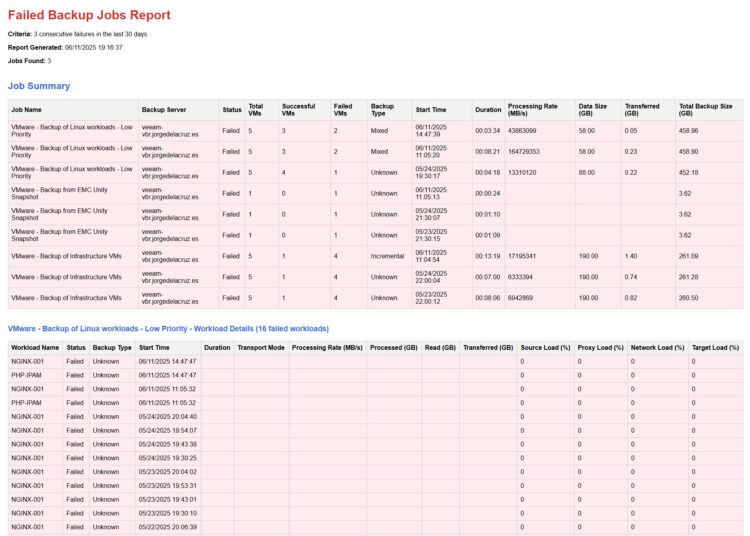Click the Linux workloads Workload Details heading
Viewport: 750px width, 536px height.
click(168, 328)
